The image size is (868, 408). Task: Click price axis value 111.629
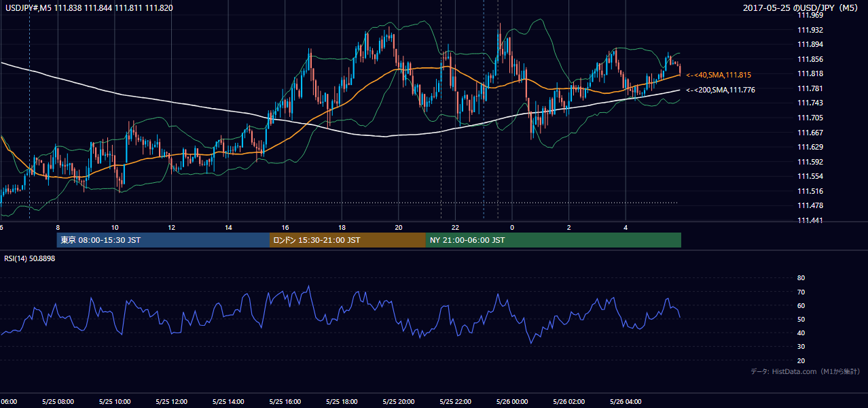(811, 147)
